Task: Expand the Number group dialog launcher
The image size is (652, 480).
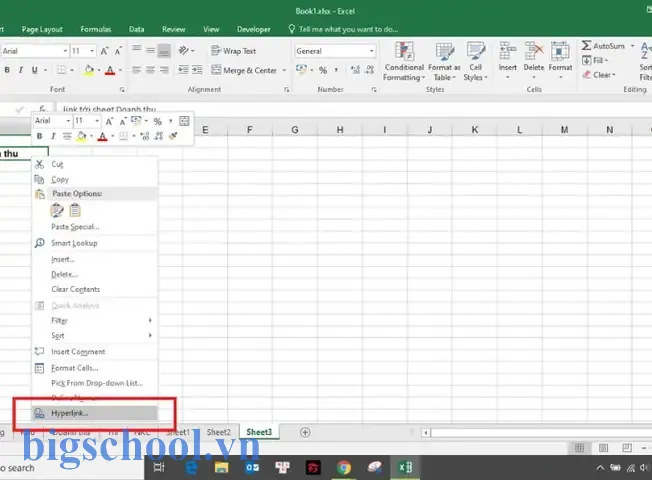Action: click(x=374, y=89)
